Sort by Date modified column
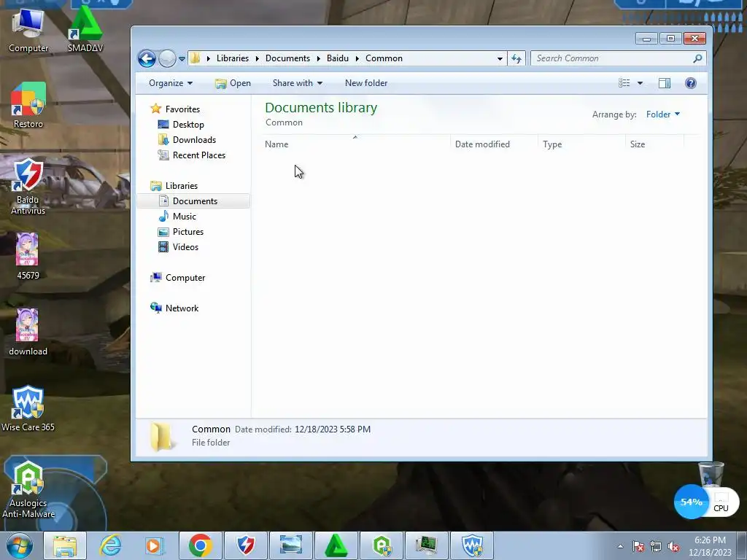The image size is (747, 560). (x=494, y=144)
